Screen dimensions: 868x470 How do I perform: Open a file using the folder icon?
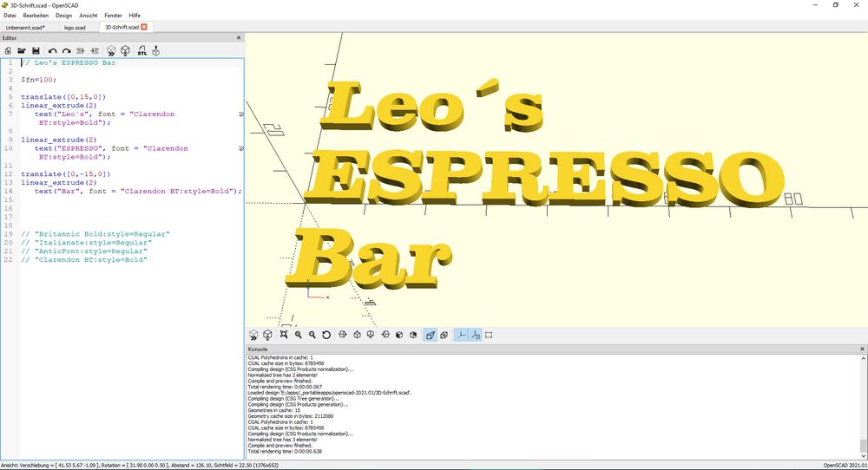point(22,51)
